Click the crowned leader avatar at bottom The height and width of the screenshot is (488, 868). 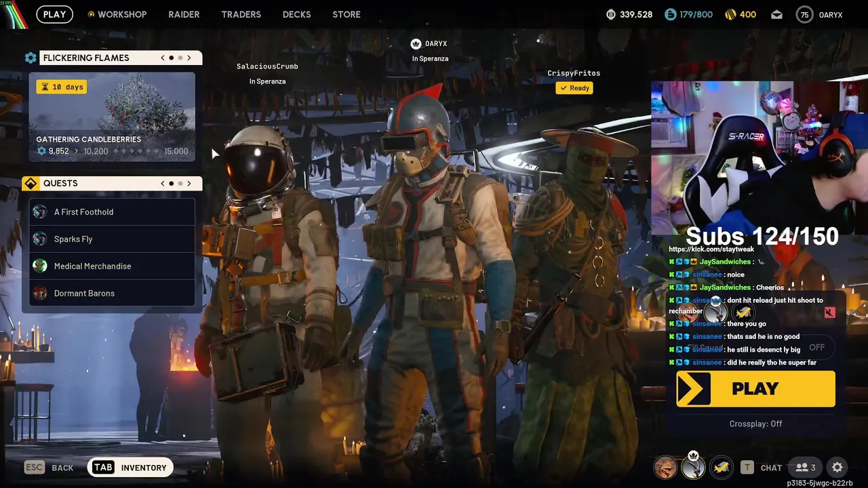click(x=693, y=466)
